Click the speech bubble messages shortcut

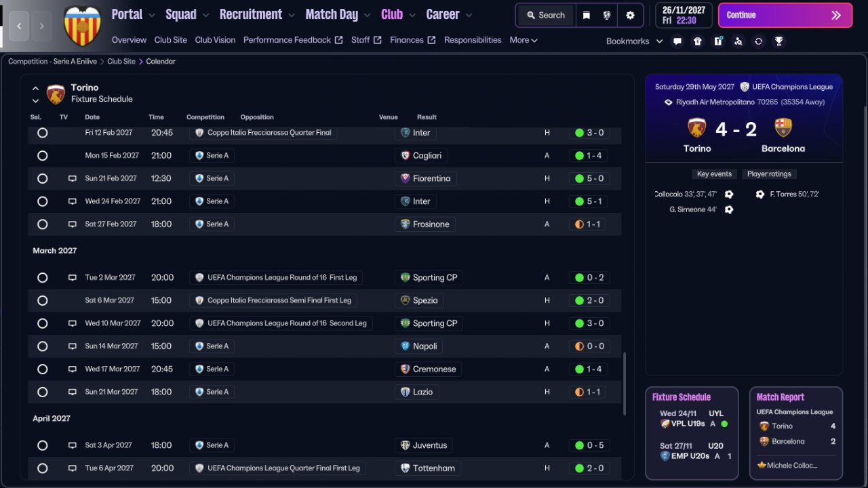pyautogui.click(x=677, y=41)
